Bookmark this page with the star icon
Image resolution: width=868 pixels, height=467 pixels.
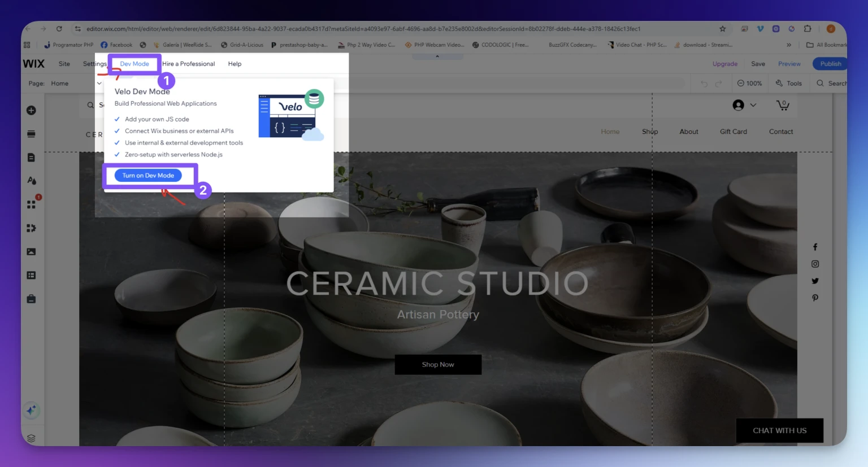[x=722, y=29]
